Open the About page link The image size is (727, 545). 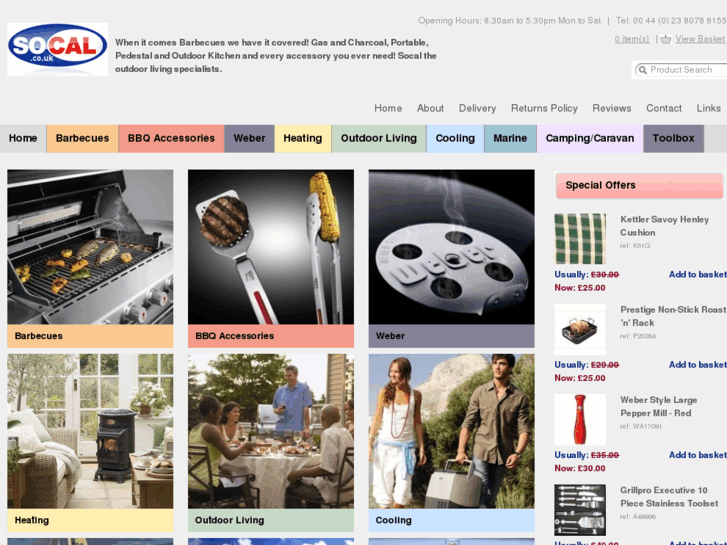click(430, 108)
